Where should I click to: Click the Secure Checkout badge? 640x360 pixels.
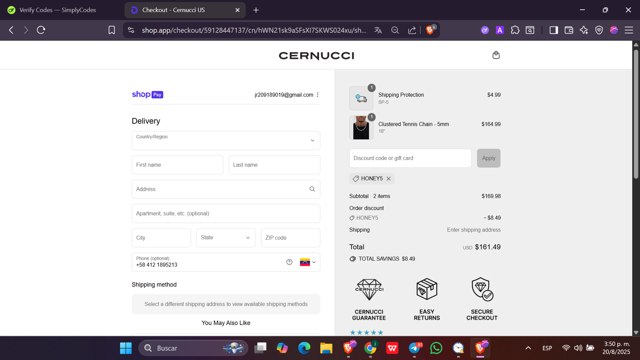(x=482, y=299)
